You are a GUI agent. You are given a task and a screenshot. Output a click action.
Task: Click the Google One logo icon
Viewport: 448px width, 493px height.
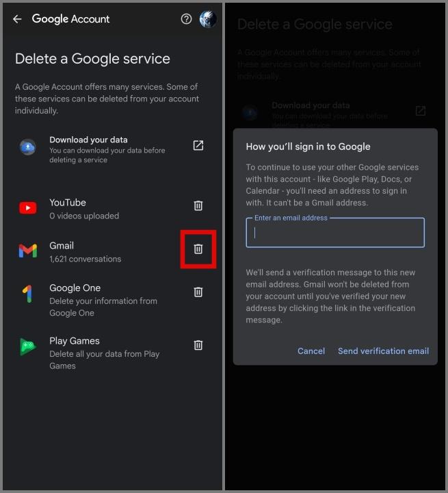point(27,294)
